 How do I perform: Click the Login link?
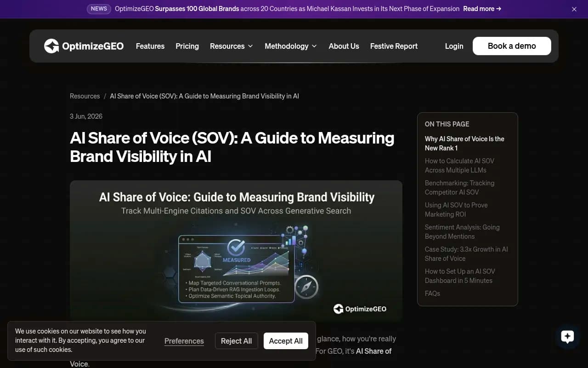point(454,46)
